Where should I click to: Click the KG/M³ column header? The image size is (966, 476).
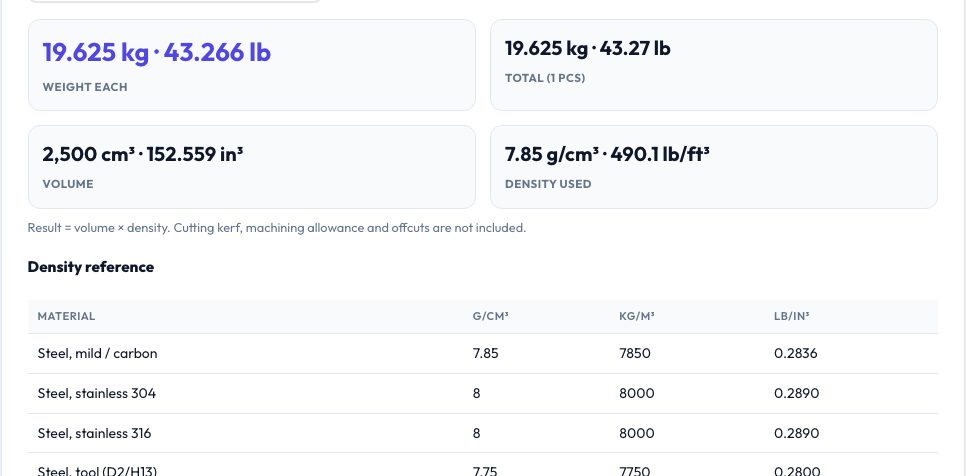(636, 316)
